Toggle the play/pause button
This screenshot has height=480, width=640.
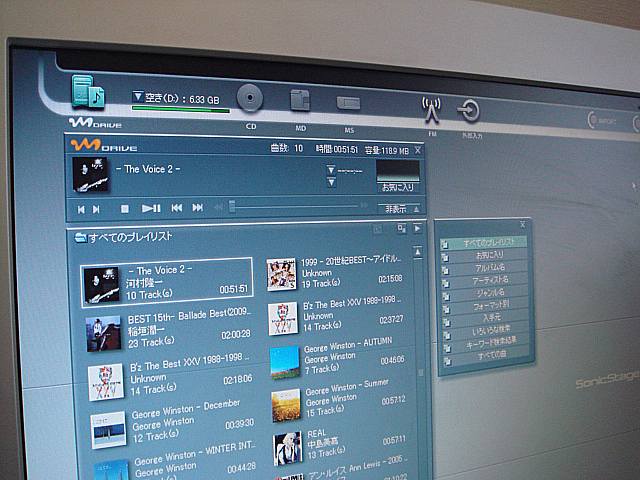click(151, 209)
